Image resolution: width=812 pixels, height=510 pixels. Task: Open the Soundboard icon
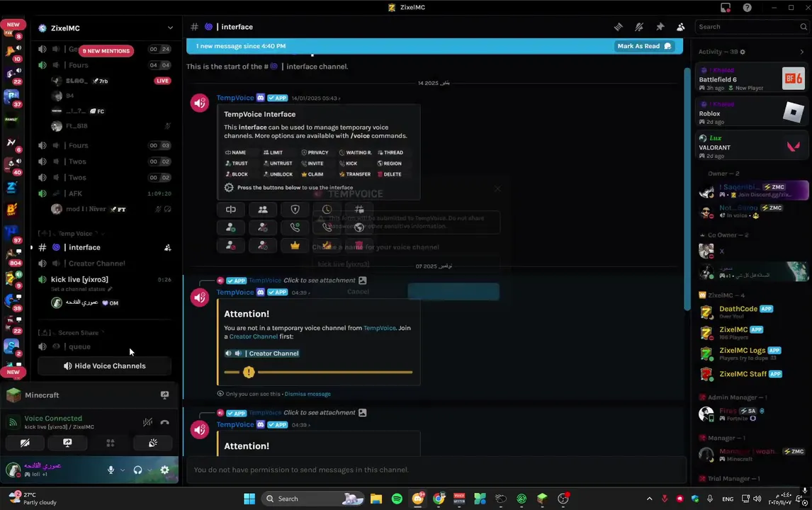pyautogui.click(x=153, y=443)
